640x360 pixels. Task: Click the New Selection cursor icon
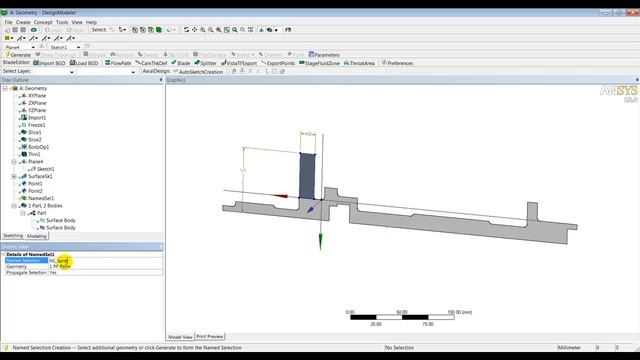tap(111, 30)
